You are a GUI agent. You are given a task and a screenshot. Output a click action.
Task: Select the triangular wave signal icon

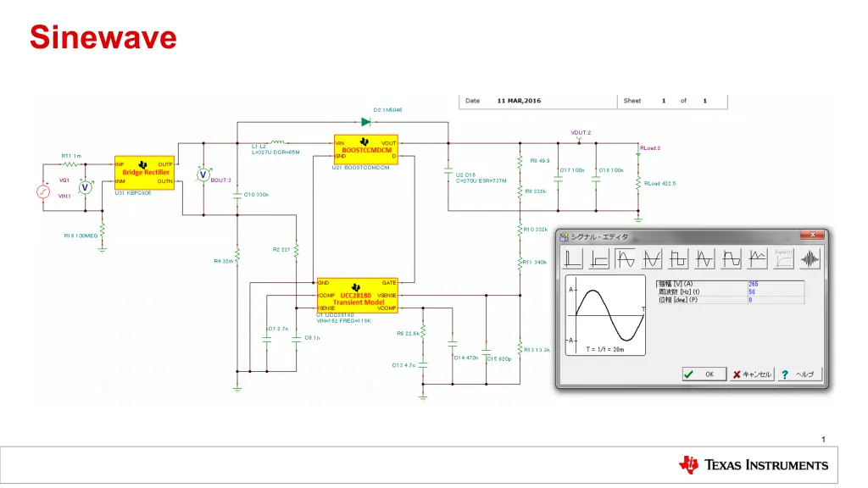[x=704, y=258]
